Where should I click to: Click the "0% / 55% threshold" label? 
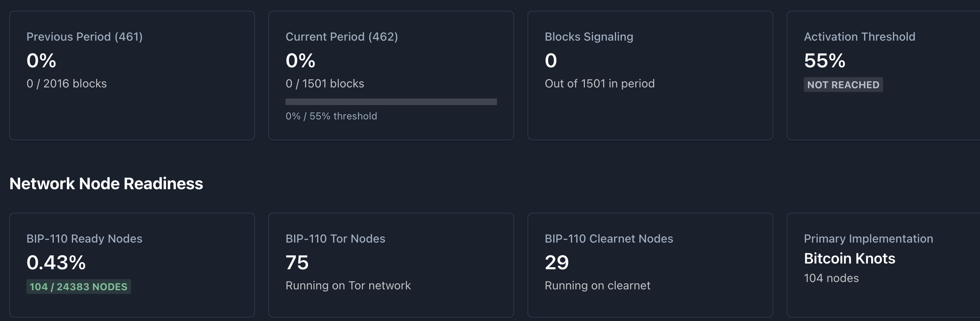pos(331,116)
